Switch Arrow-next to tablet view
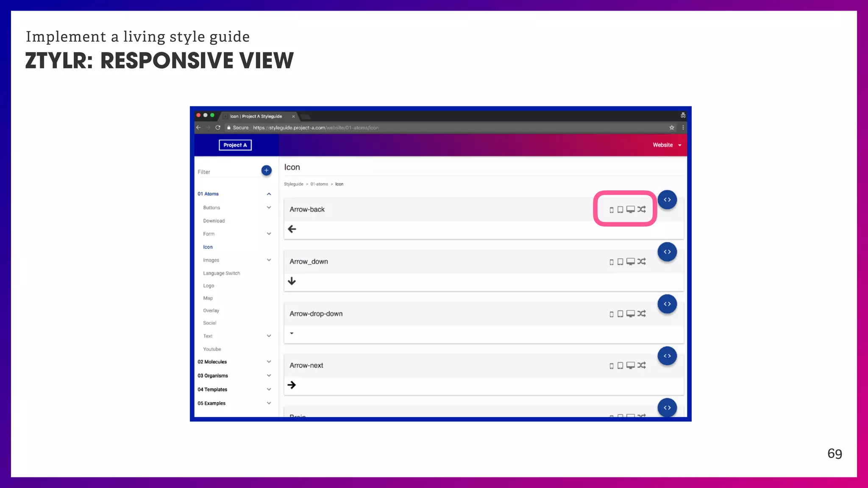 coord(620,365)
